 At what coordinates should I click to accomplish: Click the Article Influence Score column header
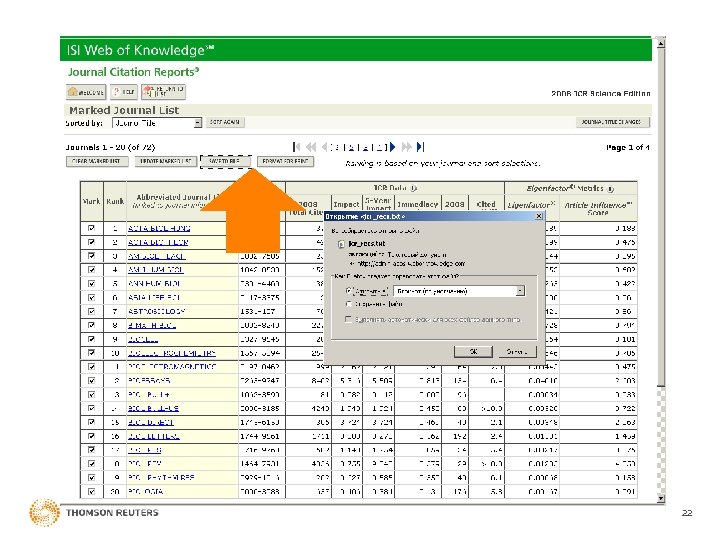coord(598,208)
